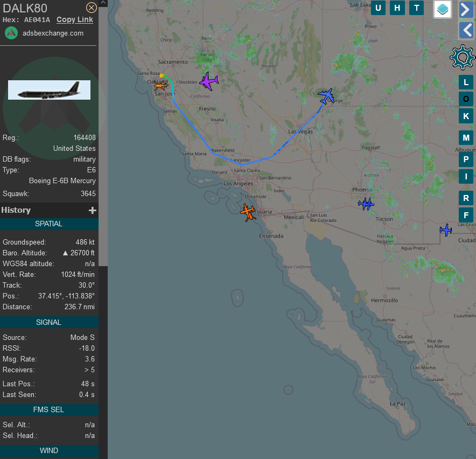Click the WIND section header

[x=49, y=450]
